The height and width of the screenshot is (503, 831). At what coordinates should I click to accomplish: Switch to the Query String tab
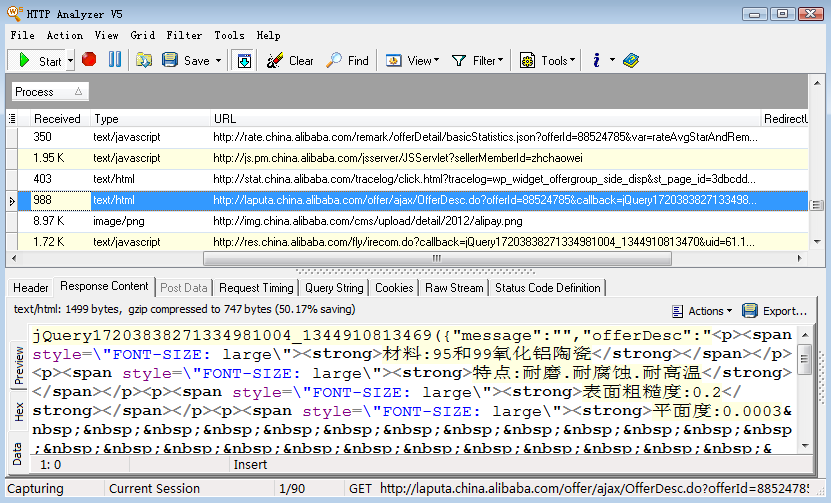point(334,288)
